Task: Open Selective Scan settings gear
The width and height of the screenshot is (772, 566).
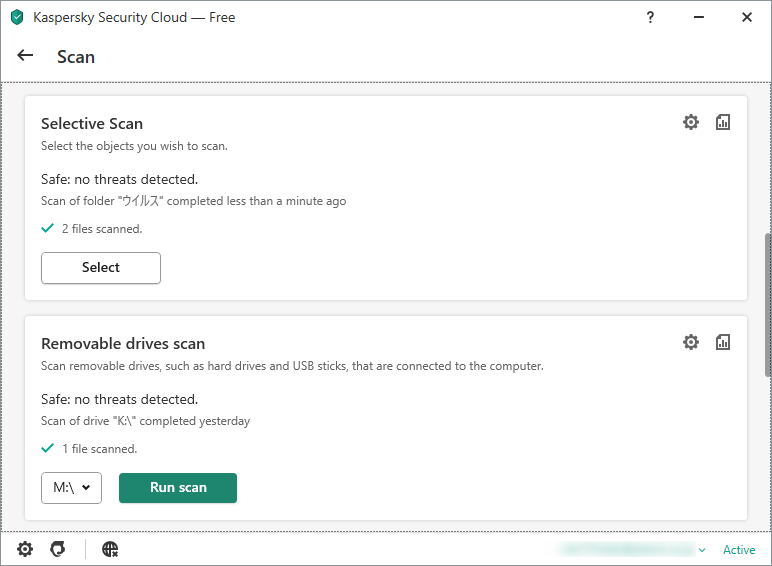Action: click(691, 122)
